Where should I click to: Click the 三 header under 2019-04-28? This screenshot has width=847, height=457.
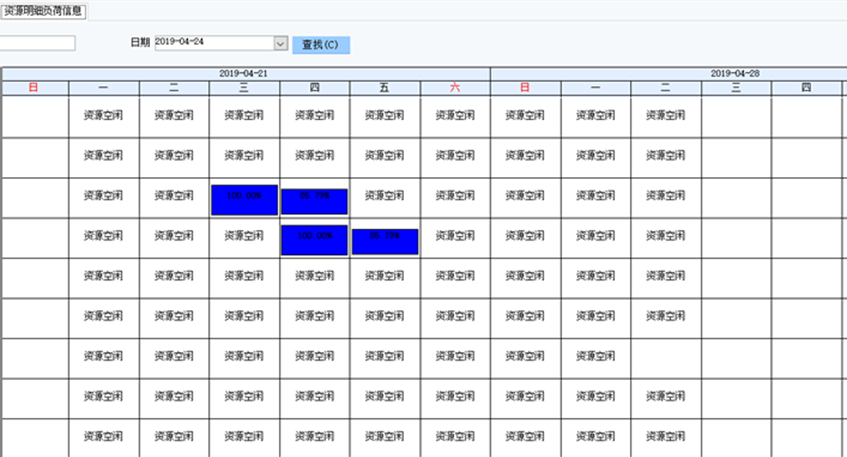click(736, 88)
